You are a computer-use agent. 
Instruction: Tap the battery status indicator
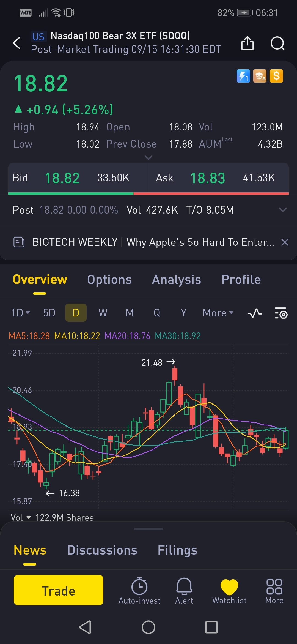pos(245,13)
